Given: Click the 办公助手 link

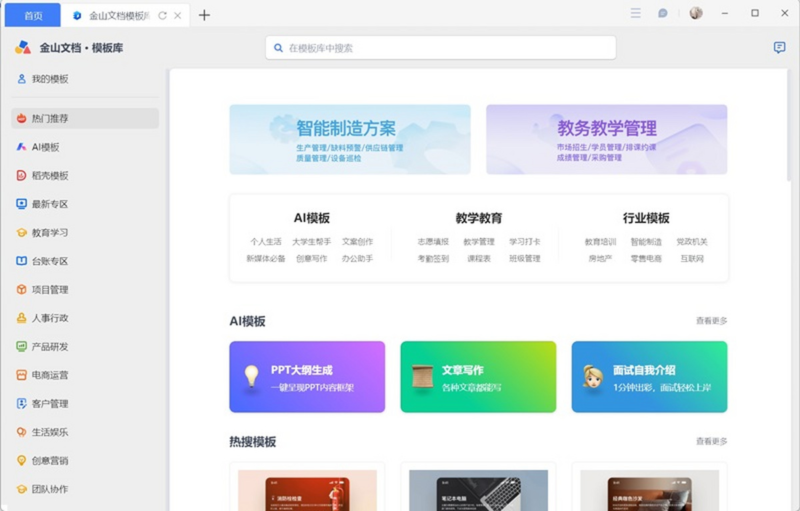Looking at the screenshot, I should pyautogui.click(x=357, y=258).
